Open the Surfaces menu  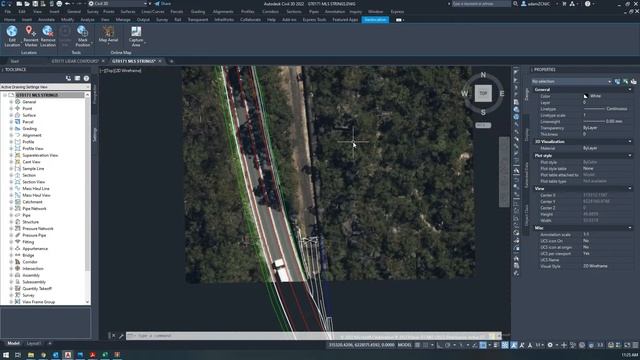[128, 12]
